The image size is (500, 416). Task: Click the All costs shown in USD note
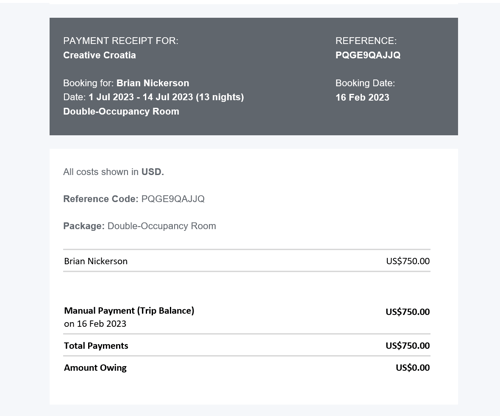pos(113,172)
